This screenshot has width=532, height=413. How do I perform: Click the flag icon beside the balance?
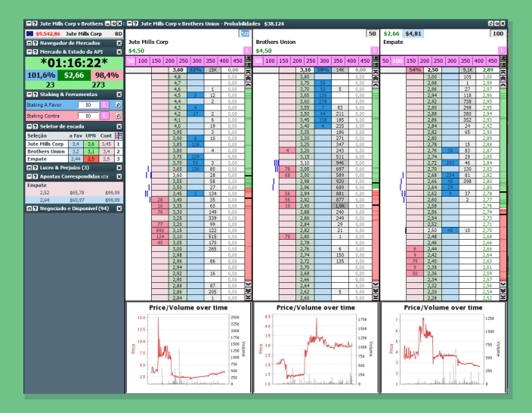coord(29,33)
